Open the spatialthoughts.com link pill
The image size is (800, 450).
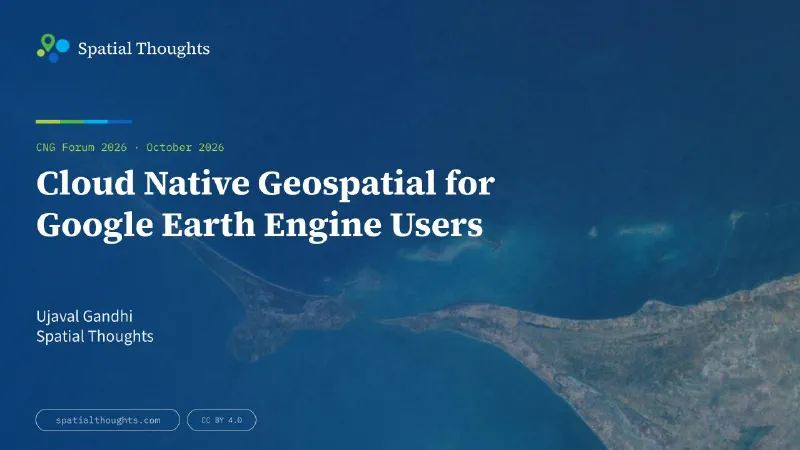coord(108,420)
